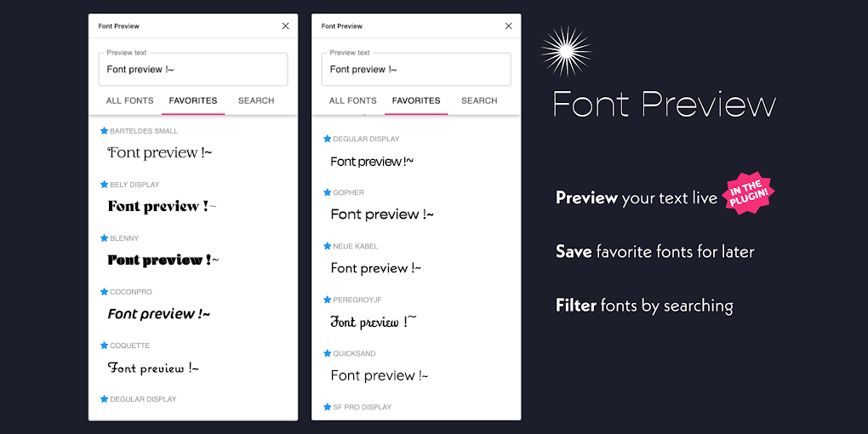The image size is (868, 434).
Task: Click the 'Font Preview' title of right panel
Action: tap(342, 26)
